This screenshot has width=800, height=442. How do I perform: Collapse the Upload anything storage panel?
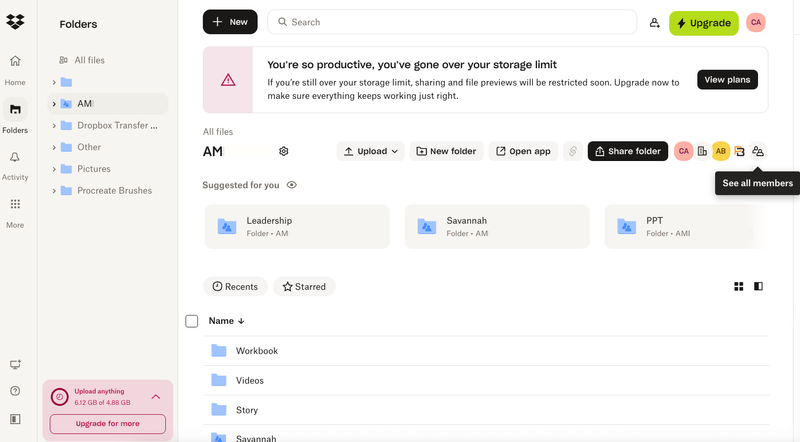pyautogui.click(x=156, y=397)
